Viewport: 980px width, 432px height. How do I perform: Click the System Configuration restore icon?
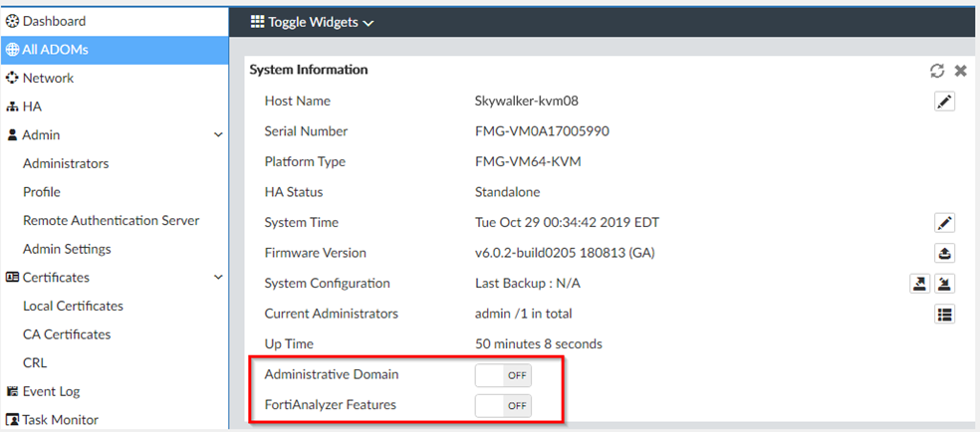coord(944,284)
